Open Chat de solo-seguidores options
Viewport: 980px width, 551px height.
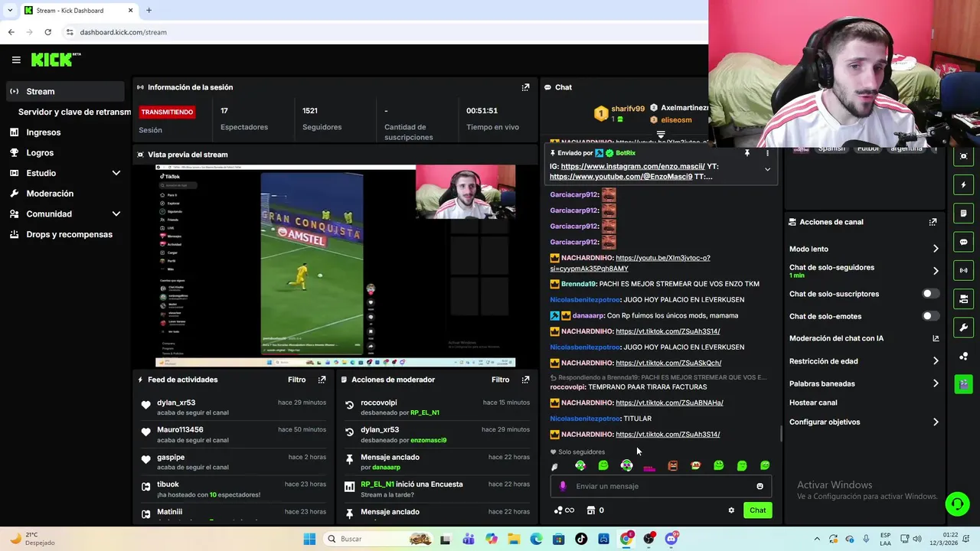coord(864,271)
